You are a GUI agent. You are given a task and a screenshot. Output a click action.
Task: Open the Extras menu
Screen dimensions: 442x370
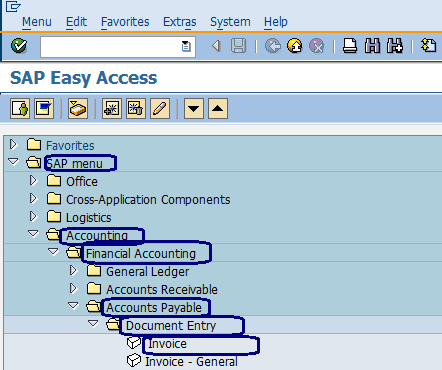coord(180,22)
